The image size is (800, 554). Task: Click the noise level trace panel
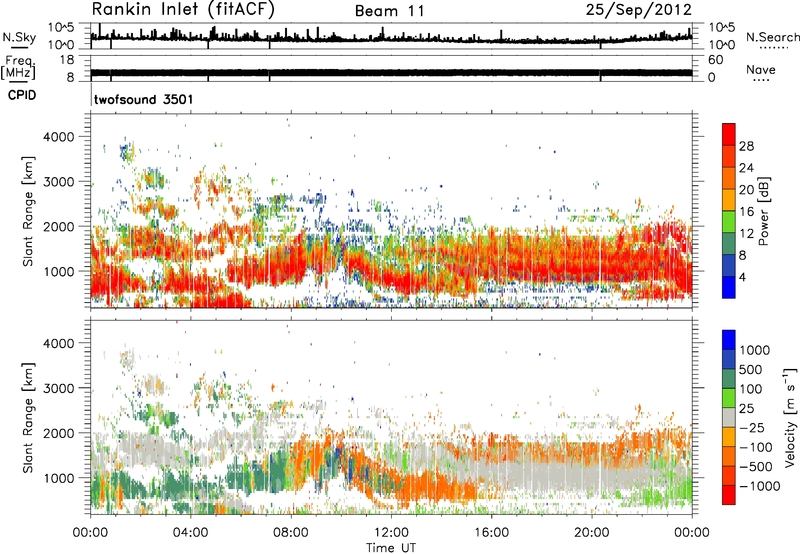click(x=391, y=36)
